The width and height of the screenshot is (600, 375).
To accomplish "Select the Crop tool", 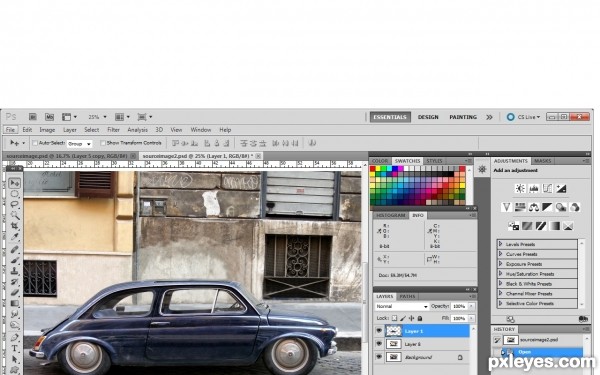I will point(15,226).
